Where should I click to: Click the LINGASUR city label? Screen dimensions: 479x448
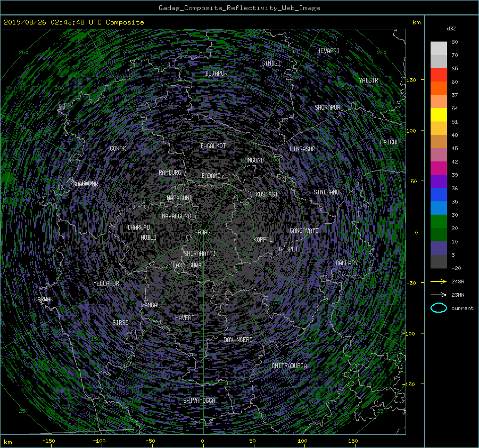point(302,149)
